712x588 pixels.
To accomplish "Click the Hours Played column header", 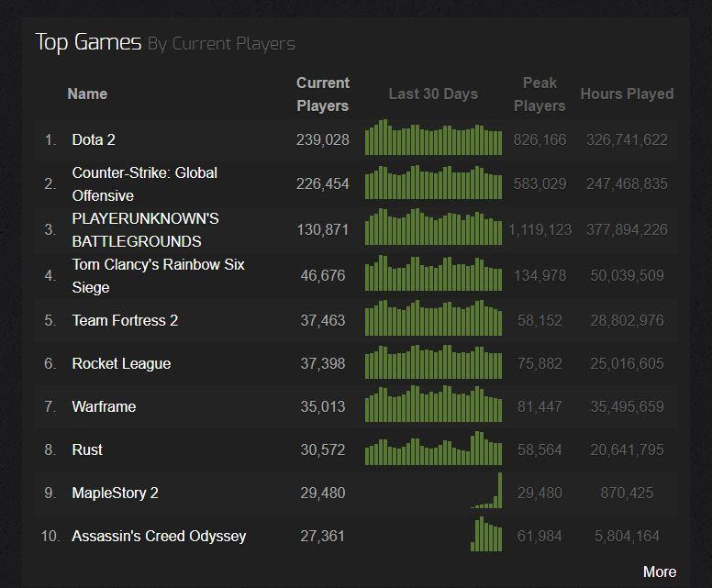I will (627, 94).
